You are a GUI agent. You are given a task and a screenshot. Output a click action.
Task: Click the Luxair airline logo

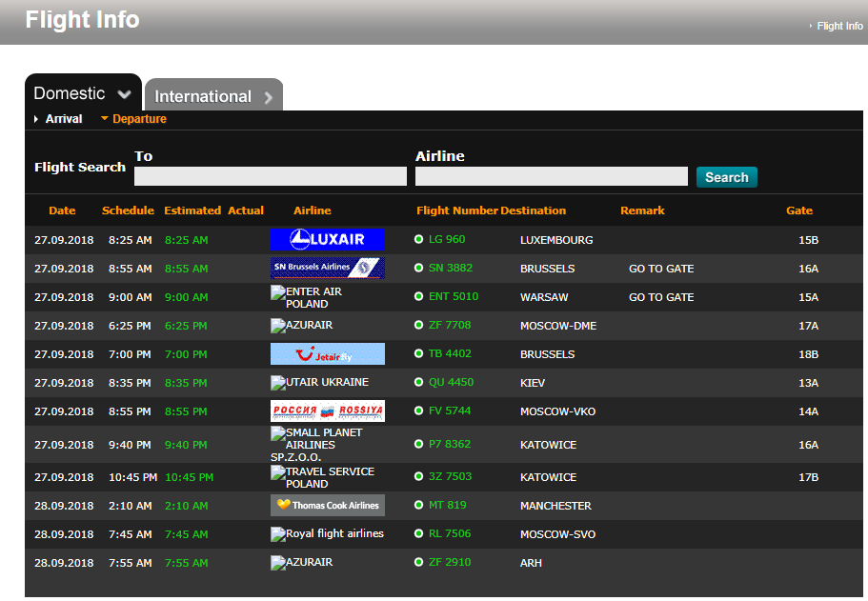click(x=327, y=240)
